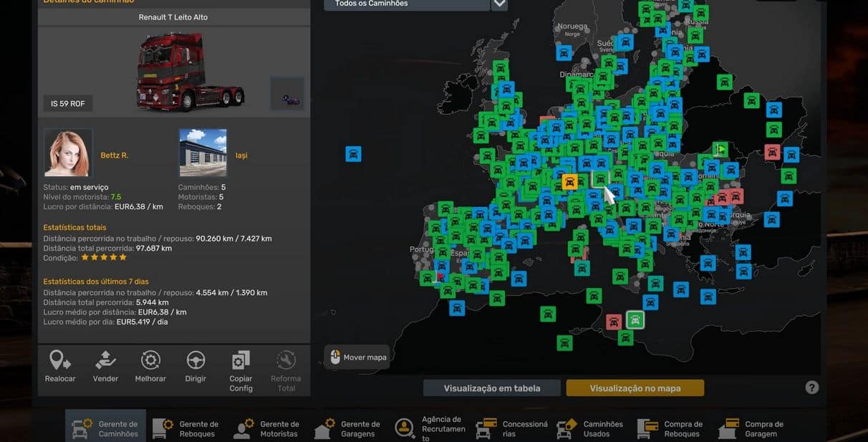
Task: Switch to Visualização em tabela
Action: coord(491,388)
